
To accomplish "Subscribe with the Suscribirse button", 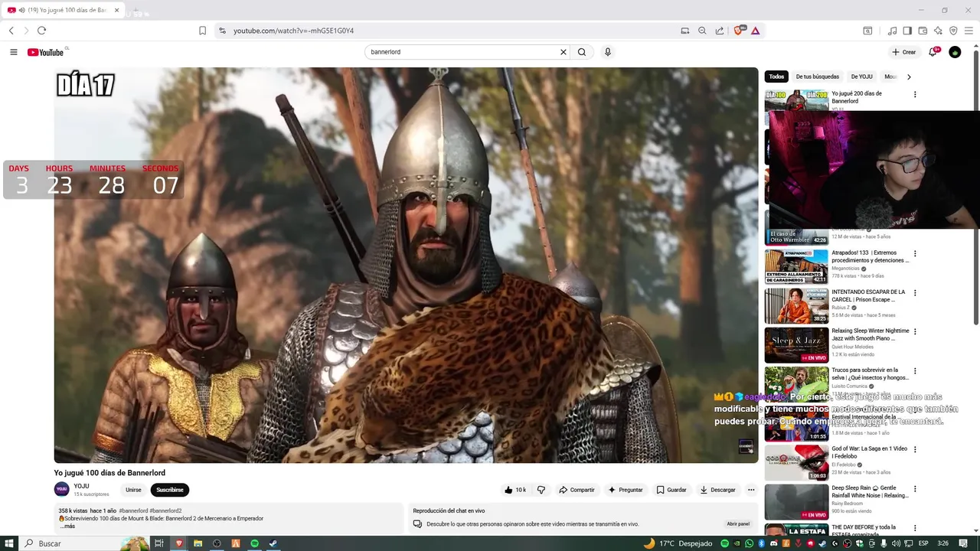I will click(170, 490).
